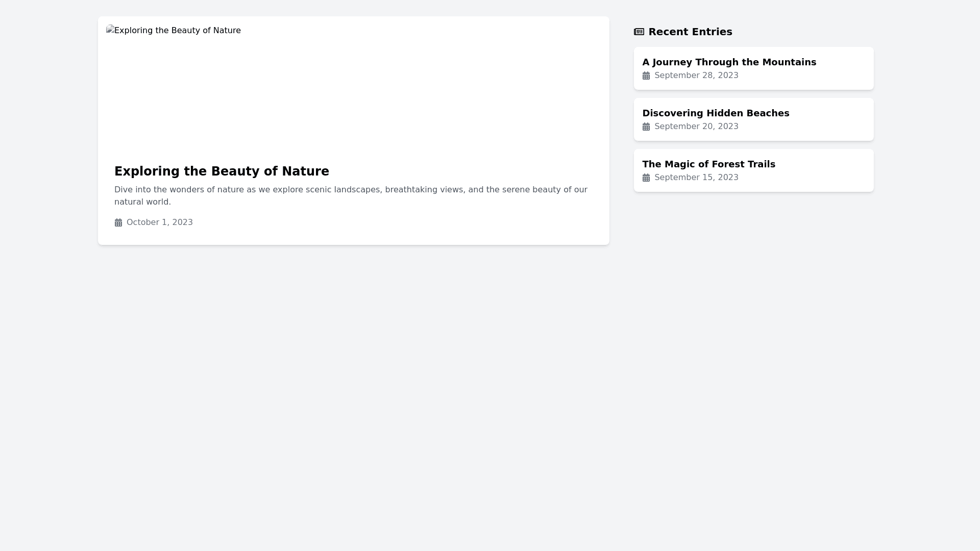Click the broken image icon in featured post
This screenshot has height=551, width=980.
click(x=110, y=29)
